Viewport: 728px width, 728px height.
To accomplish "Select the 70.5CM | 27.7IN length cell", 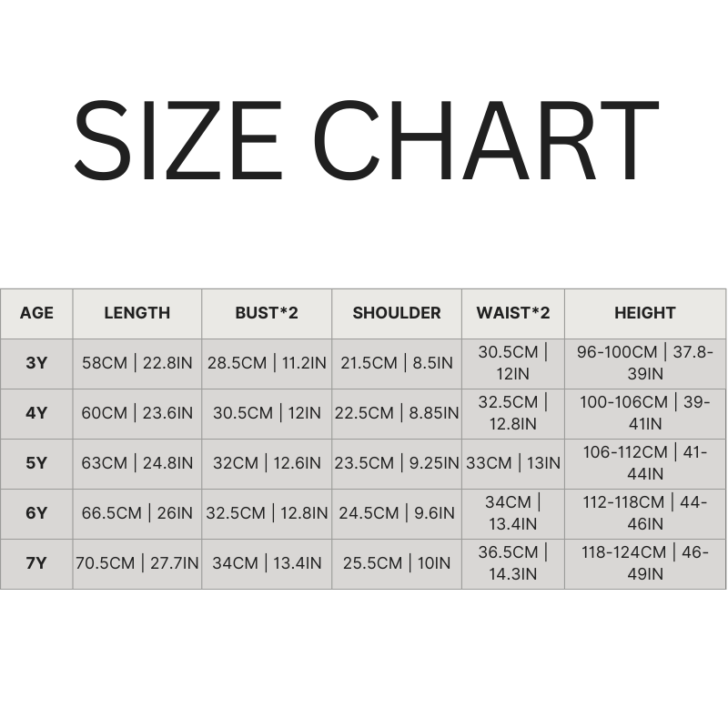I will (136, 563).
